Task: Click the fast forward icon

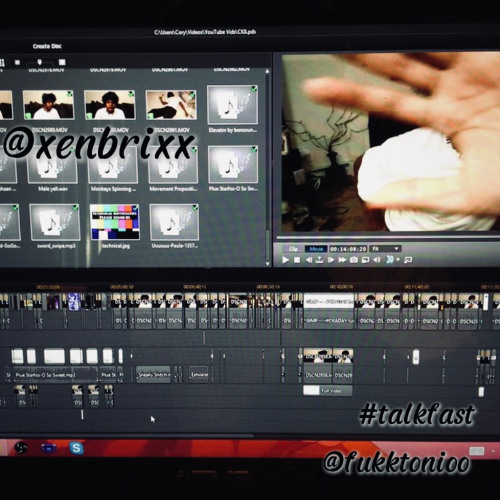Action: (x=342, y=260)
